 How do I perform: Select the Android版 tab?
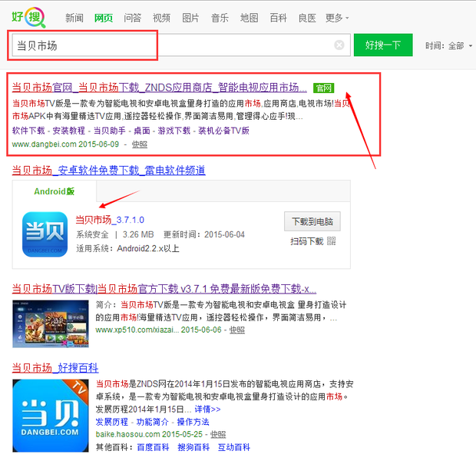[x=54, y=191]
